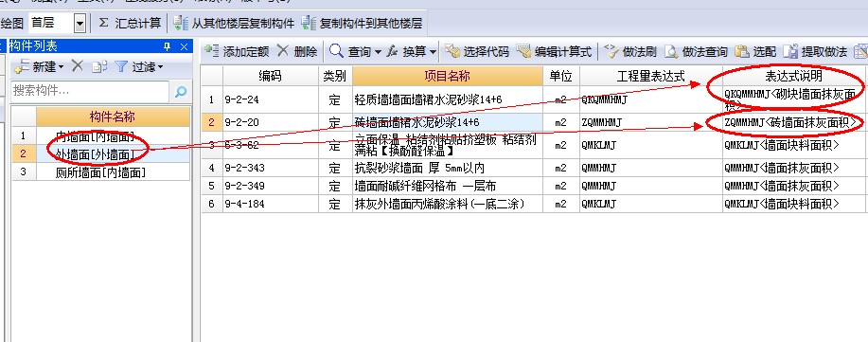Click 抗裂砂浆墙面 厚 5mm以内 cell
This screenshot has width=868, height=342.
pos(448,168)
